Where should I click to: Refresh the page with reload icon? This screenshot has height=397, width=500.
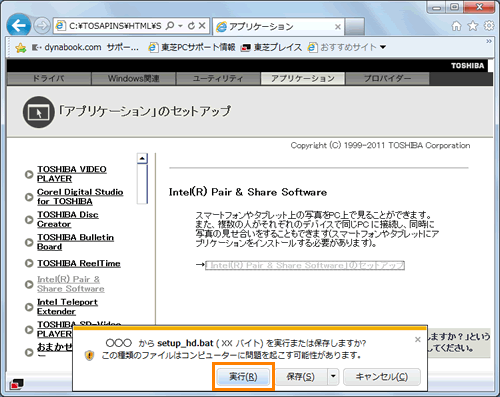pos(191,26)
